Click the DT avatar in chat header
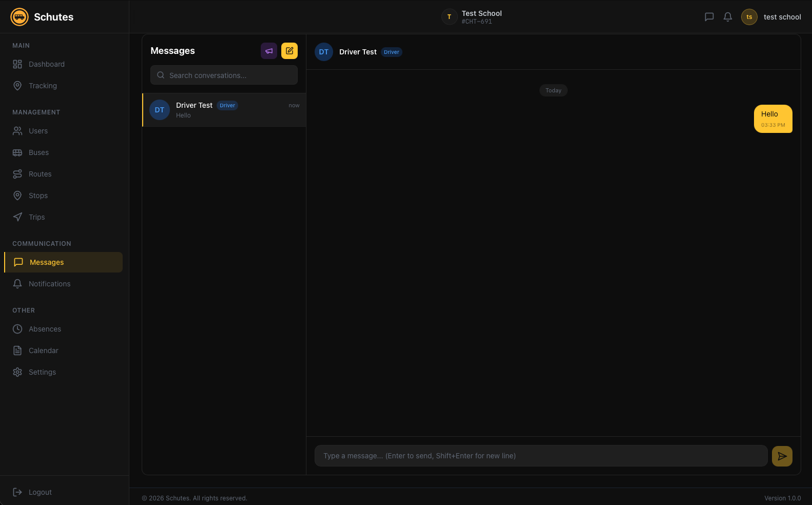Viewport: 812px width, 505px height. pos(324,52)
